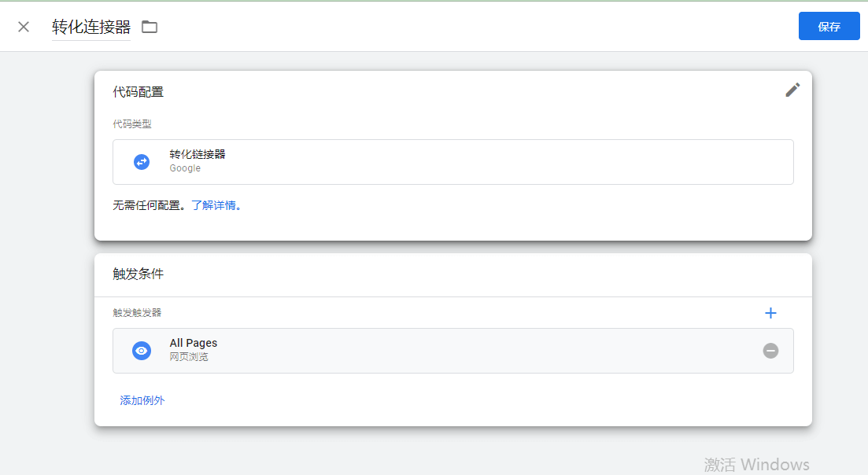Select the All Pages trigger name
Viewport: 868px width, 475px height.
click(194, 343)
